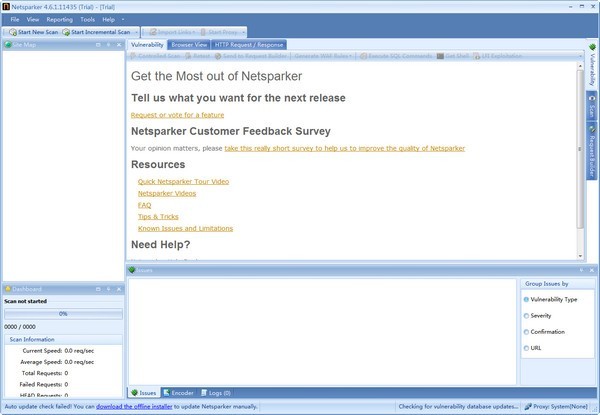This screenshot has width=600, height=415.
Task: Click the Start New Scan toolbar button
Action: [32, 32]
